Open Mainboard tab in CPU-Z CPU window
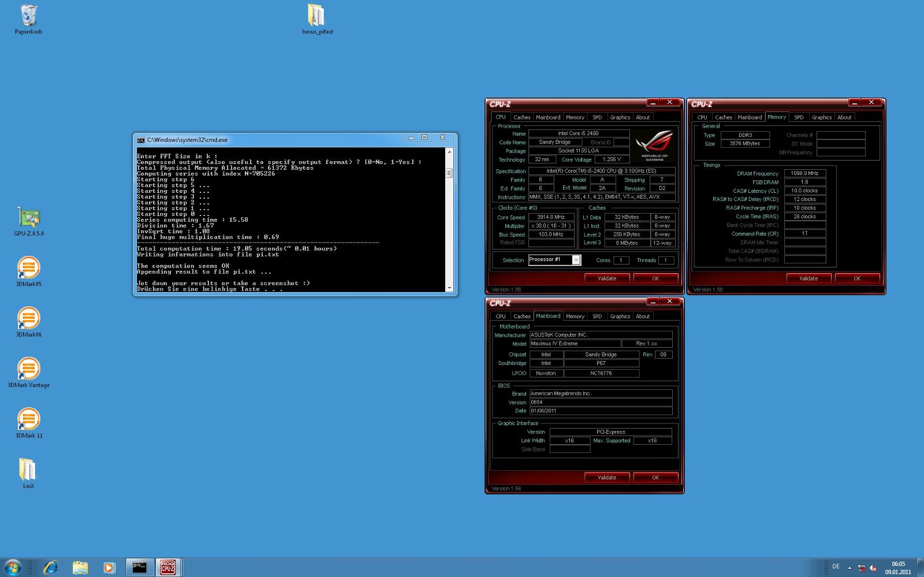This screenshot has height=577, width=924. (x=548, y=117)
